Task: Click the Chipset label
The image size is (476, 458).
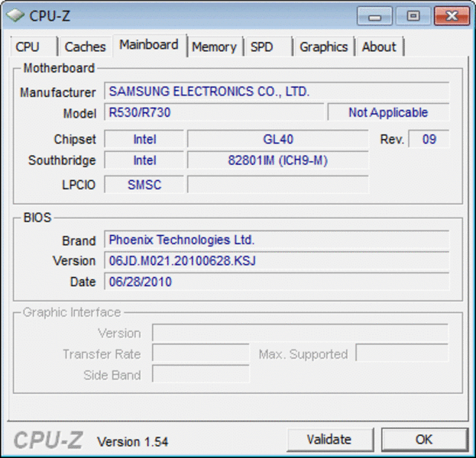Action: (x=75, y=139)
